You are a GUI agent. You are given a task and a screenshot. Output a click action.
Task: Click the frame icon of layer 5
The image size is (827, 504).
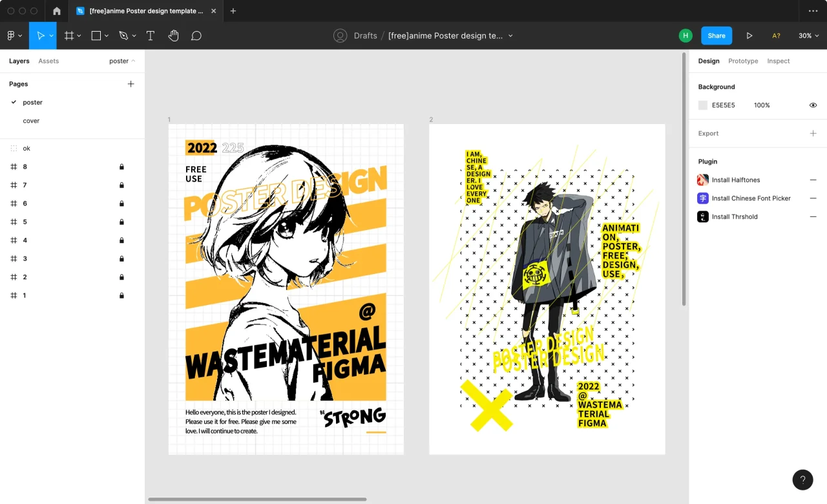tap(14, 222)
